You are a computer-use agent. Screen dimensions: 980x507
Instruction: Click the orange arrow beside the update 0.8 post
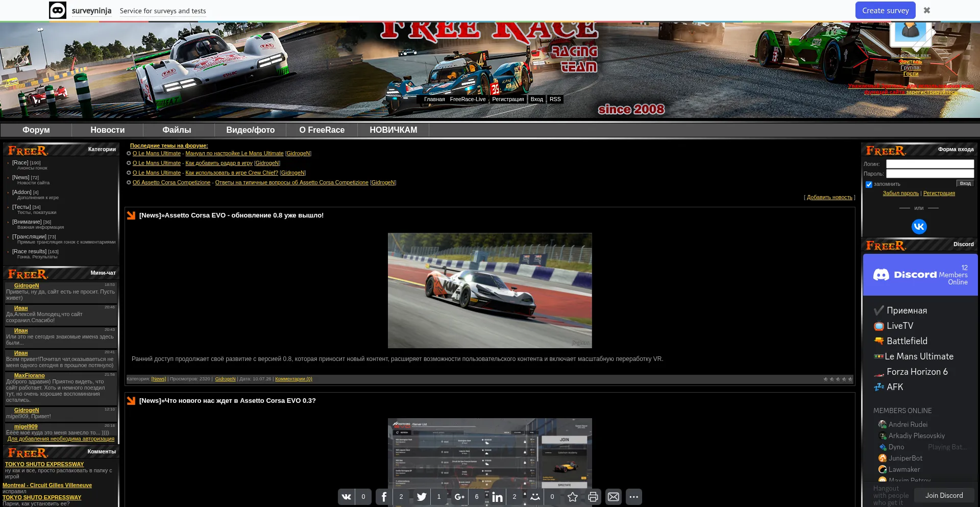pyautogui.click(x=131, y=215)
